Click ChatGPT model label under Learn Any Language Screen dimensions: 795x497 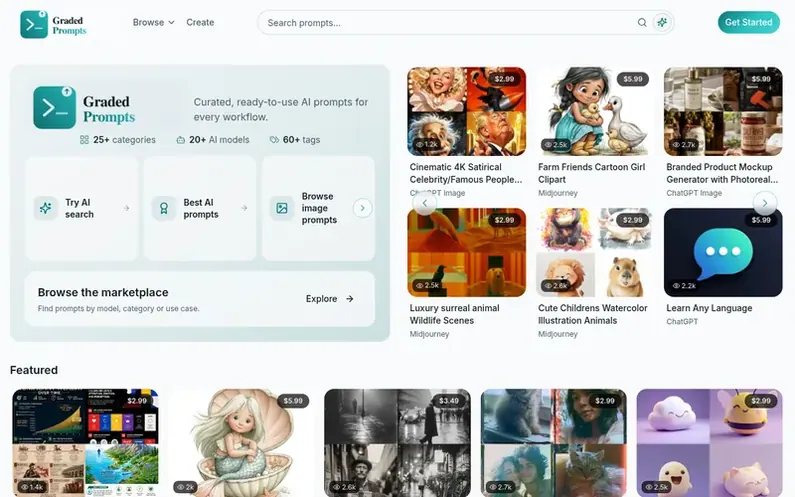[x=682, y=322]
